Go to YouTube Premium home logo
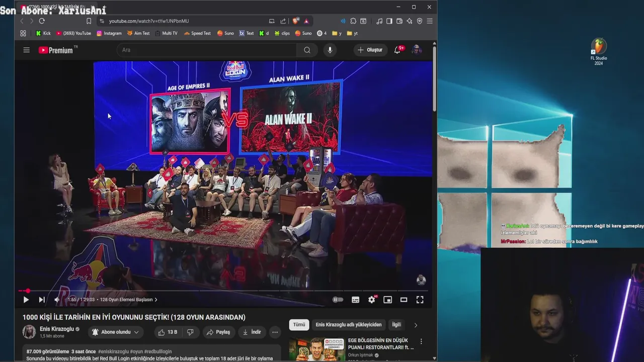This screenshot has height=362, width=644. pyautogui.click(x=56, y=50)
